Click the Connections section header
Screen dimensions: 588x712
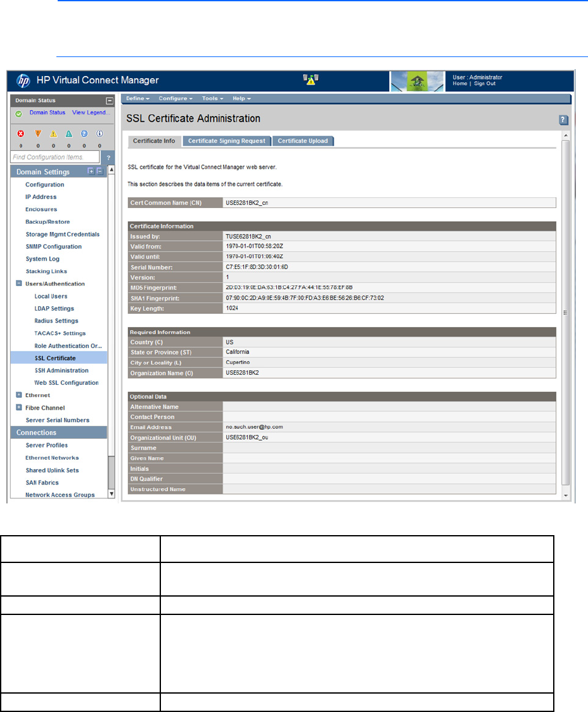point(58,433)
